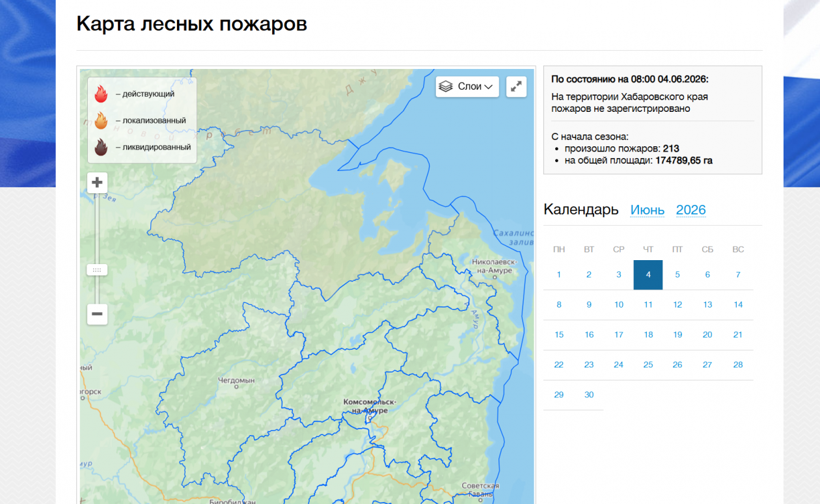Select June 24 in the calendar

(x=619, y=365)
